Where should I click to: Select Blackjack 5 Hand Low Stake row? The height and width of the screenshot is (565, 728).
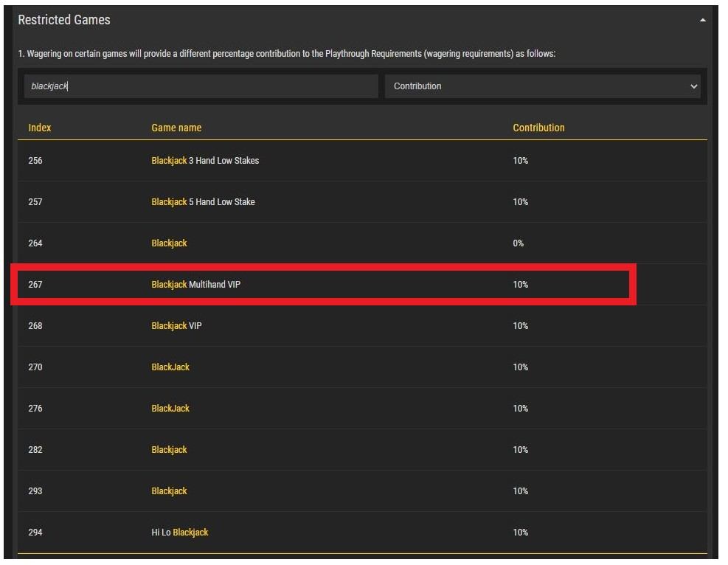[203, 202]
